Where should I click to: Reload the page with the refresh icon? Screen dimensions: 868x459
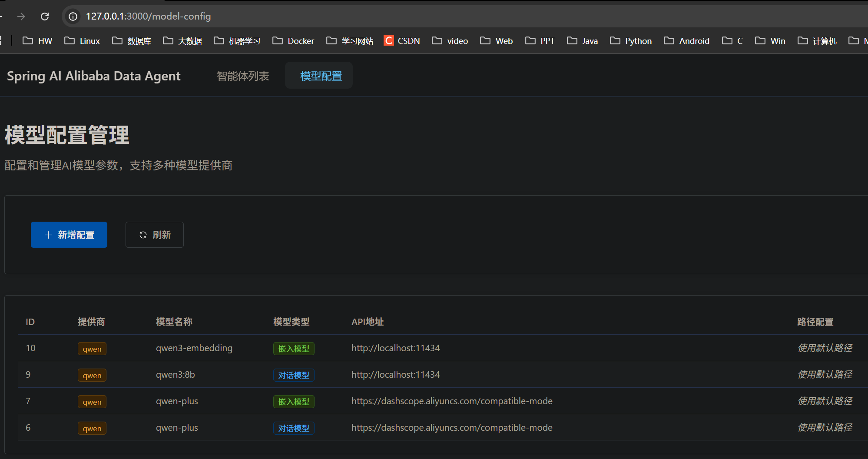(x=45, y=17)
